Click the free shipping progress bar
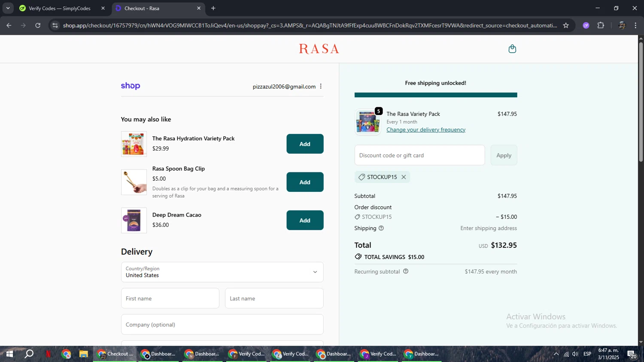Viewport: 644px width, 362px height. point(436,95)
